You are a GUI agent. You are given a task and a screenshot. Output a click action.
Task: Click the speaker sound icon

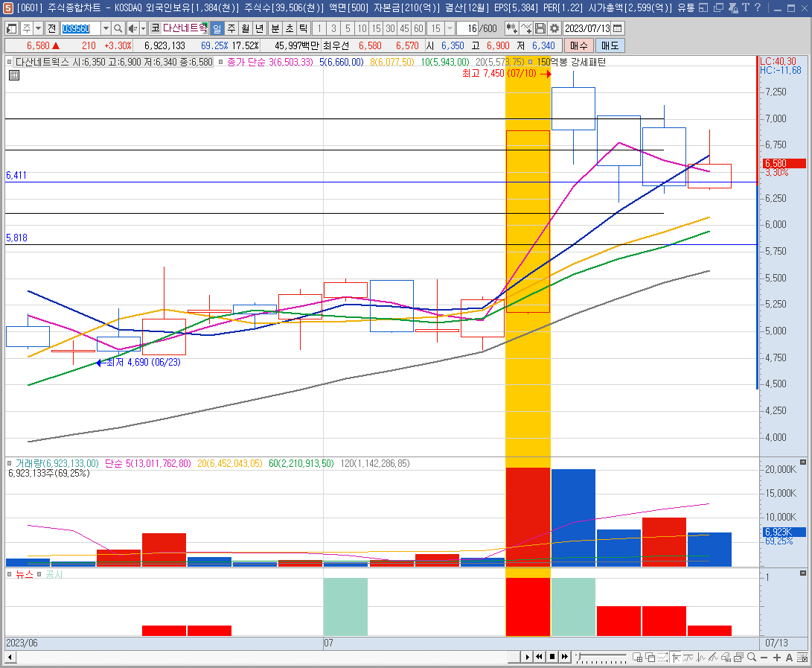(132, 28)
